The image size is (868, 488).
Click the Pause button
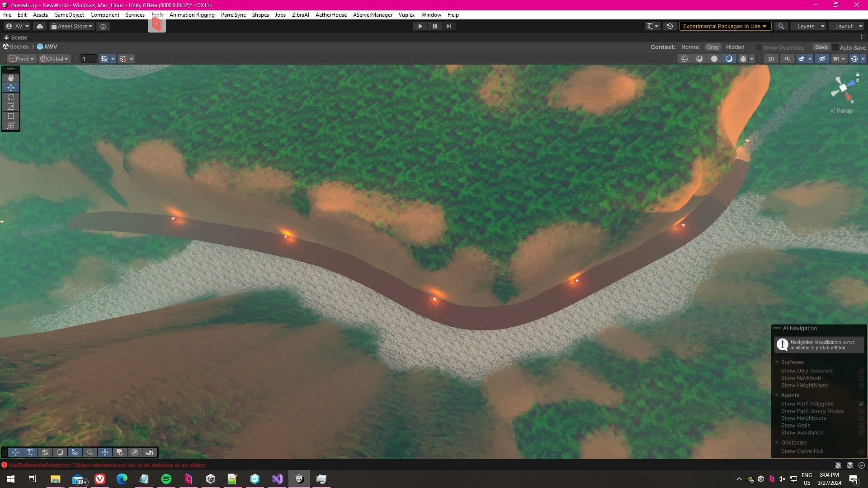point(434,26)
